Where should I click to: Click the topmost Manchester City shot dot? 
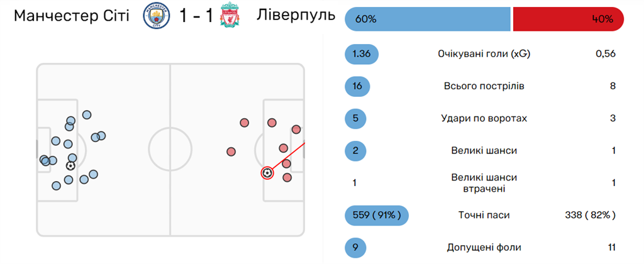(x=87, y=114)
